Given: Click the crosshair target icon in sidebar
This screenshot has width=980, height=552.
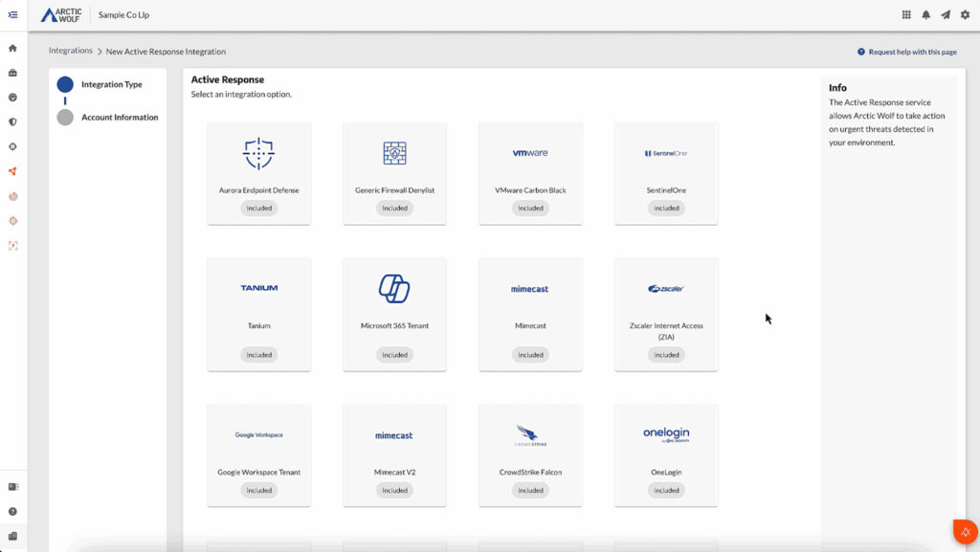Looking at the screenshot, I should tap(12, 146).
